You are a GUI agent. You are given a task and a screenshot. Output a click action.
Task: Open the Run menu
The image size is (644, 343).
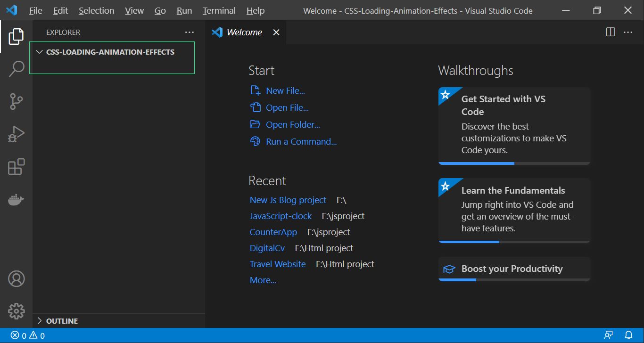(x=184, y=10)
